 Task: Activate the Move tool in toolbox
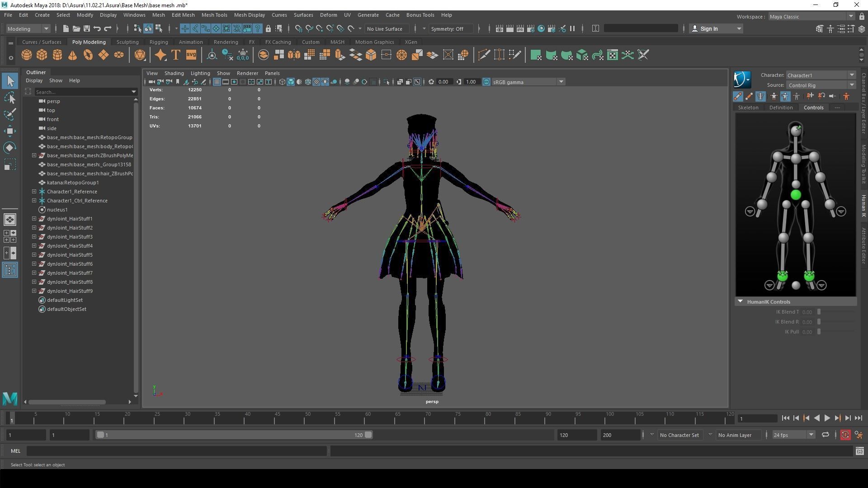10,131
